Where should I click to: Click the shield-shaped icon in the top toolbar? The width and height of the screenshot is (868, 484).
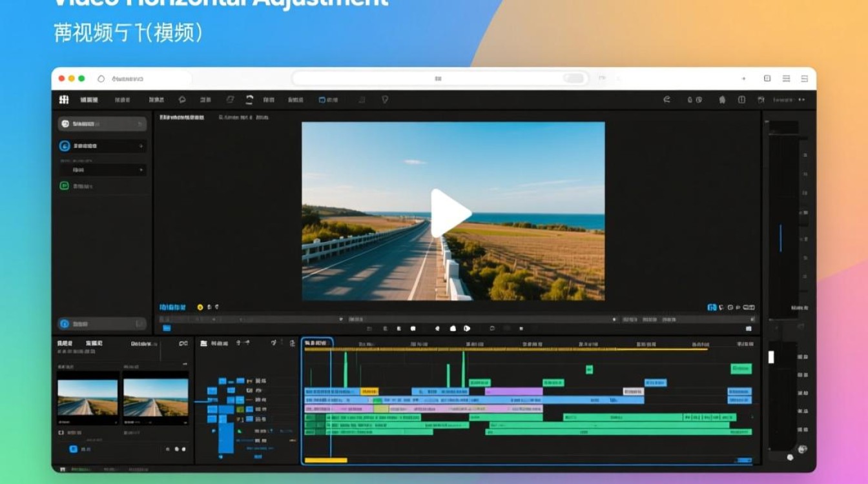point(385,99)
